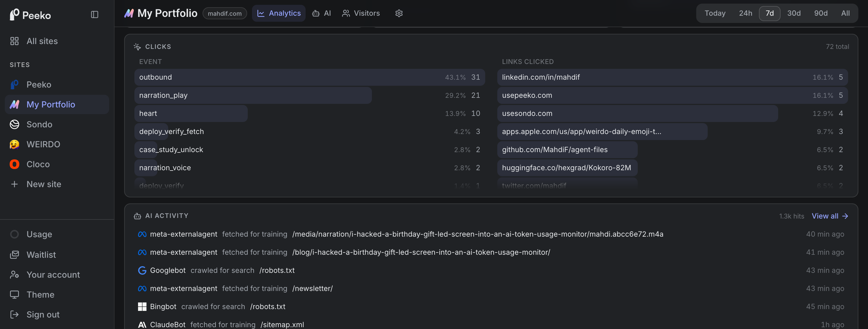Select the Peeko site icon in the sites list
This screenshot has height=329, width=868.
[14, 84]
